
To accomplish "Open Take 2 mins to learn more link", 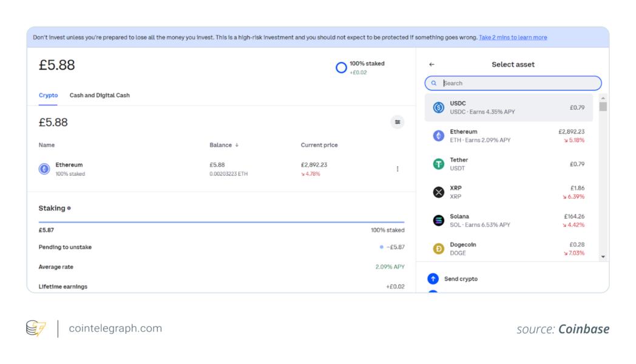I will click(513, 37).
